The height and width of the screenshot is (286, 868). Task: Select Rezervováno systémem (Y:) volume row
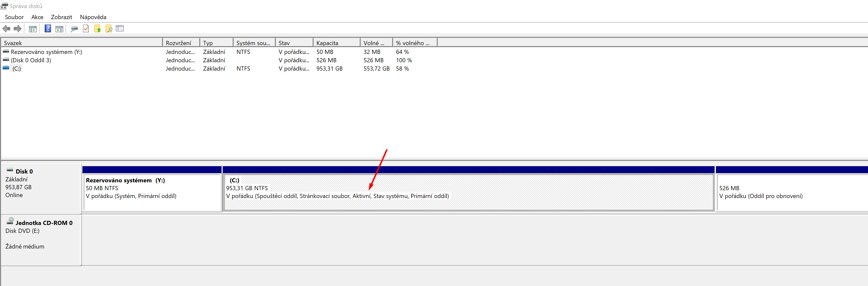click(x=219, y=52)
